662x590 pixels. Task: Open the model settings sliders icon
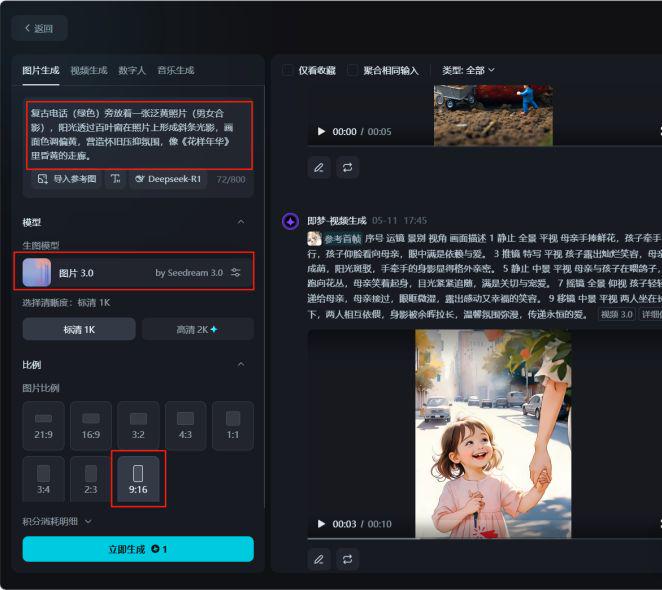(236, 272)
